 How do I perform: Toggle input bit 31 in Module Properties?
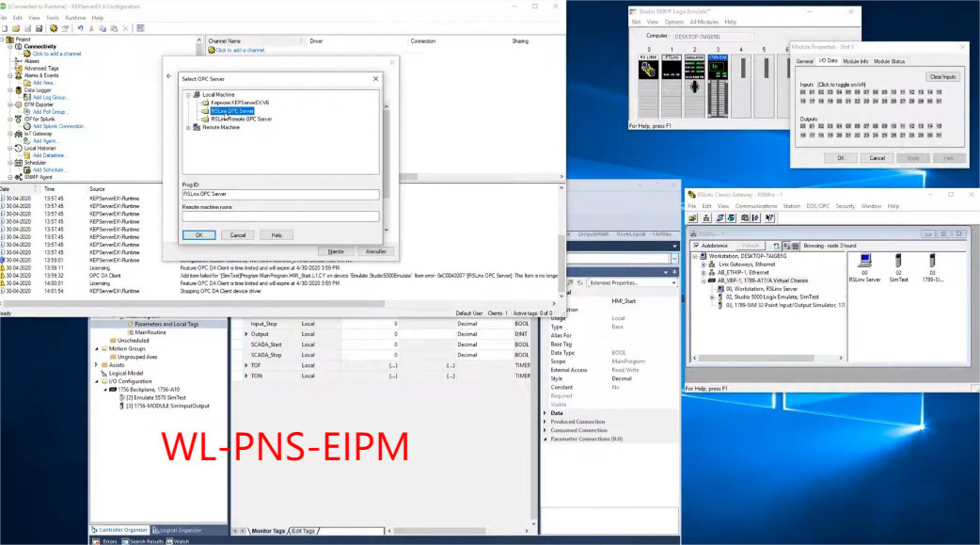(939, 101)
